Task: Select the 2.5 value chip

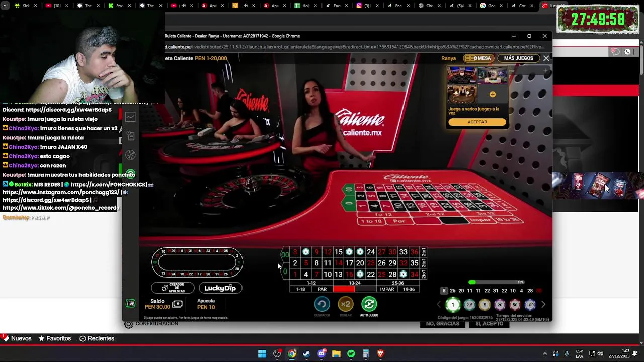Action: coord(469,305)
